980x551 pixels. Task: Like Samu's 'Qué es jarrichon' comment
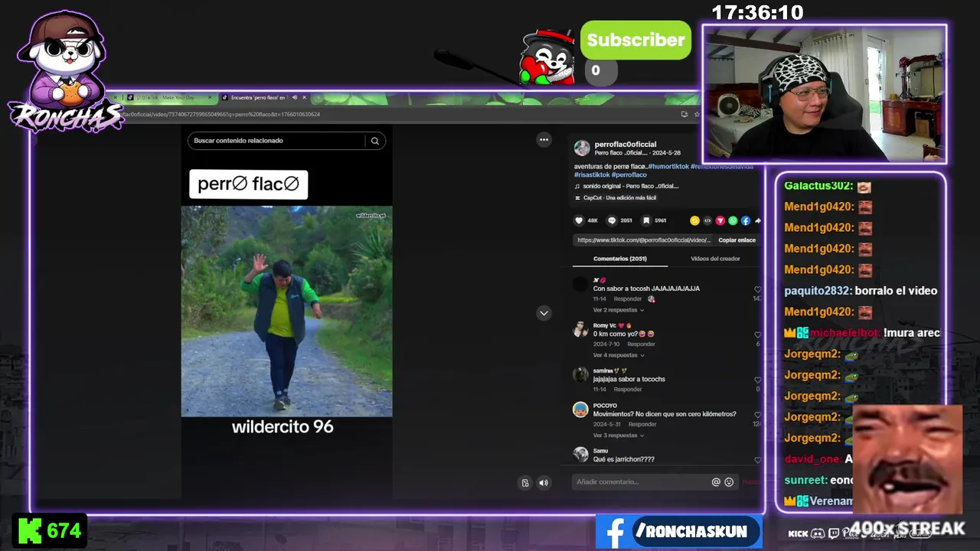(x=757, y=460)
